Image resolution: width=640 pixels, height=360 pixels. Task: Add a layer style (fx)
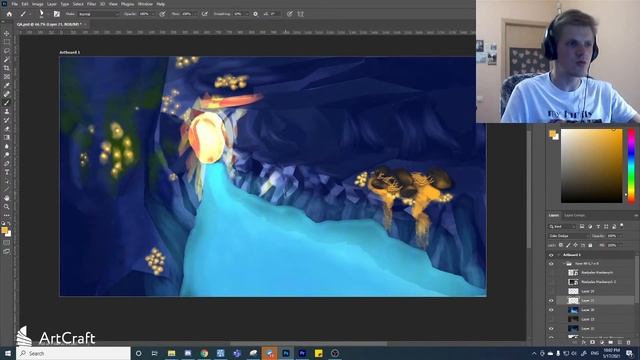pos(584,342)
